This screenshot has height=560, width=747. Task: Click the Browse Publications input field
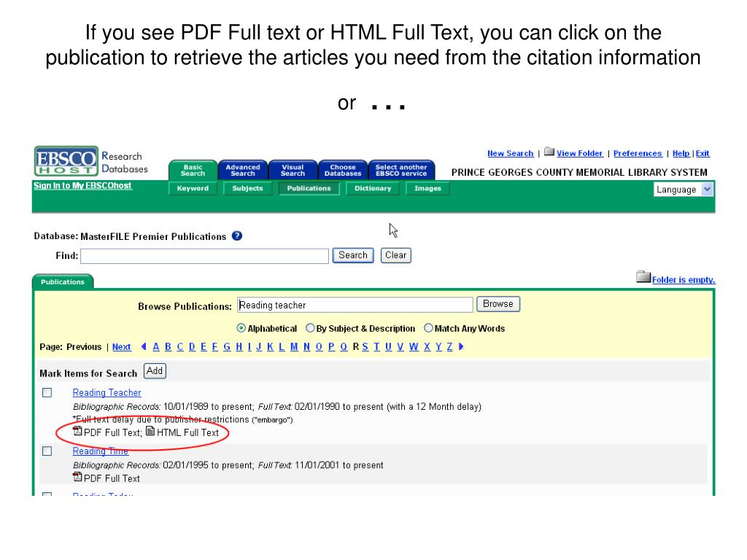[355, 305]
